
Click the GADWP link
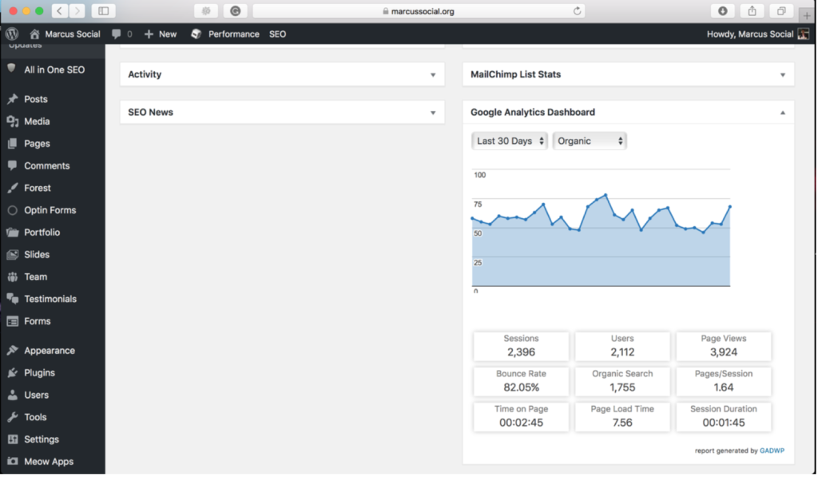(x=772, y=450)
